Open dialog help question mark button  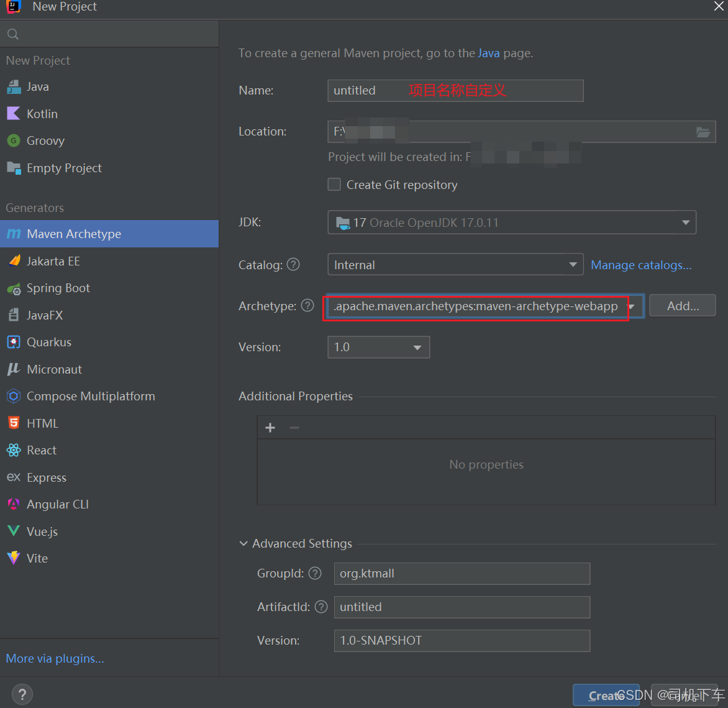pyautogui.click(x=22, y=694)
